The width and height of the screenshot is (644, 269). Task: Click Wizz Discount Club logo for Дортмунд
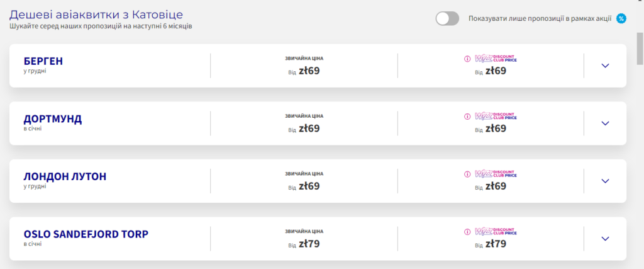[x=496, y=117]
